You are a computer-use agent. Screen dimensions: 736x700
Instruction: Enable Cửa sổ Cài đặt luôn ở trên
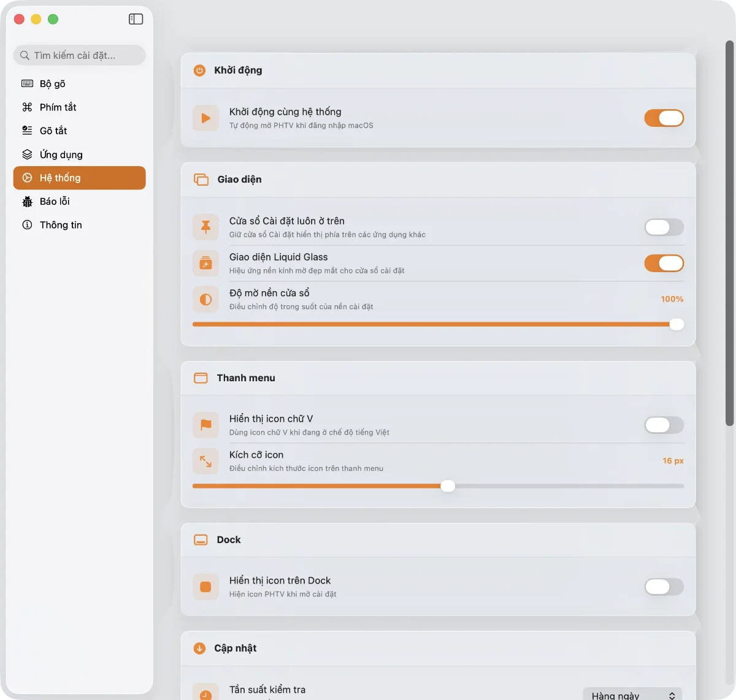[x=664, y=227]
